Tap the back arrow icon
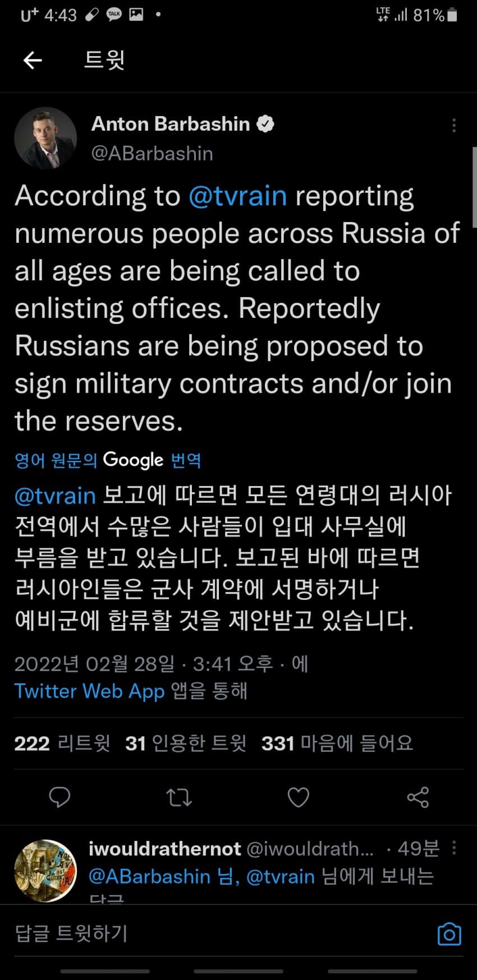This screenshot has width=477, height=980. [33, 60]
